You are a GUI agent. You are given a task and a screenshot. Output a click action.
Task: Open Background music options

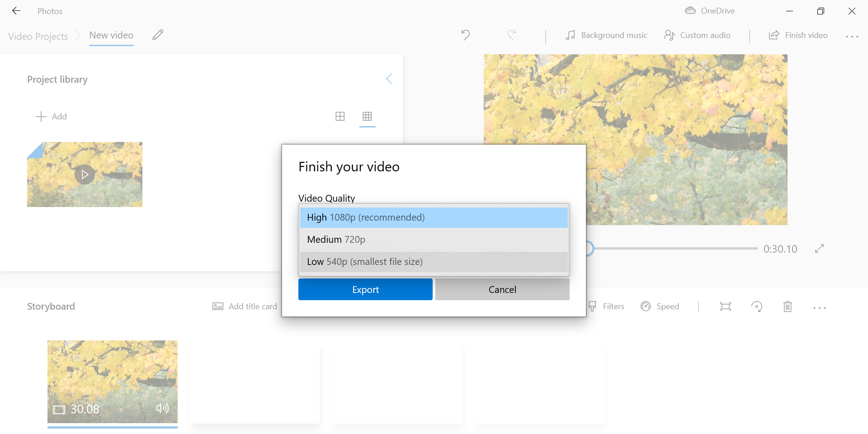point(606,35)
